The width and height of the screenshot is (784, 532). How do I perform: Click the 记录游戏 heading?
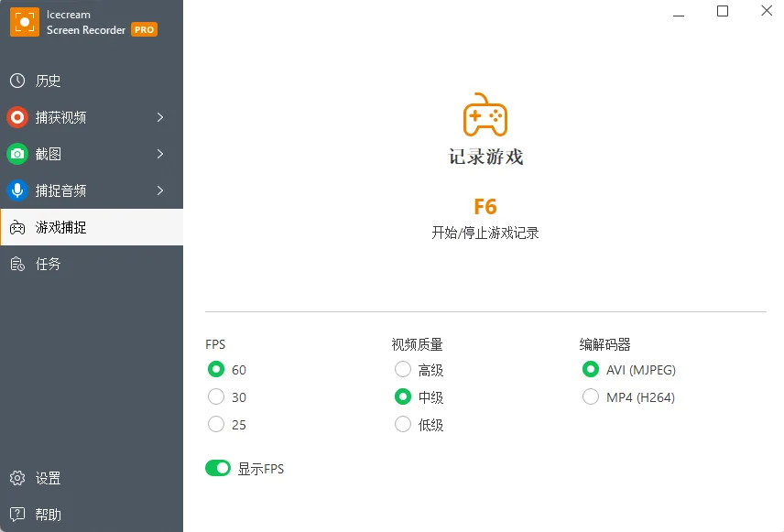click(485, 157)
